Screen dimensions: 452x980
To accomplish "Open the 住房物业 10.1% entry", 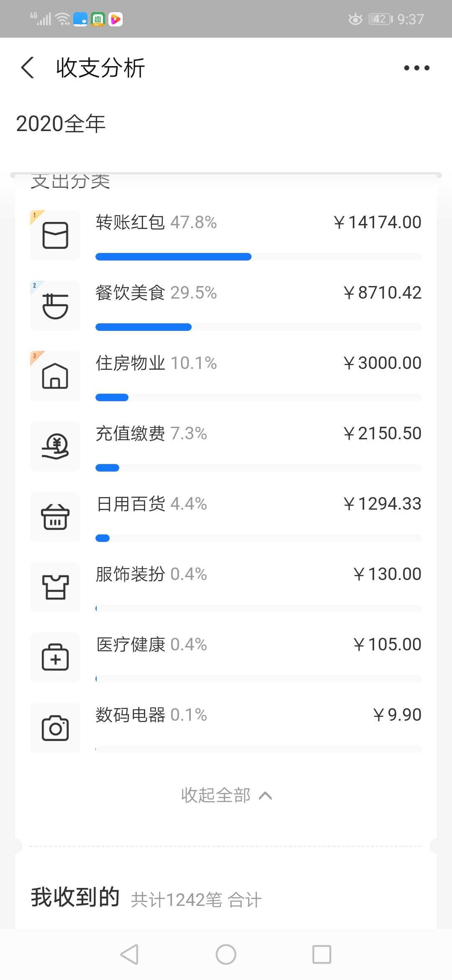I will pos(156,363).
